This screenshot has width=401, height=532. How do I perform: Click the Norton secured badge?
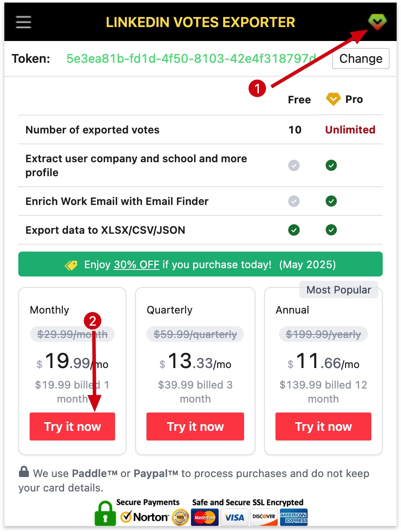144,517
